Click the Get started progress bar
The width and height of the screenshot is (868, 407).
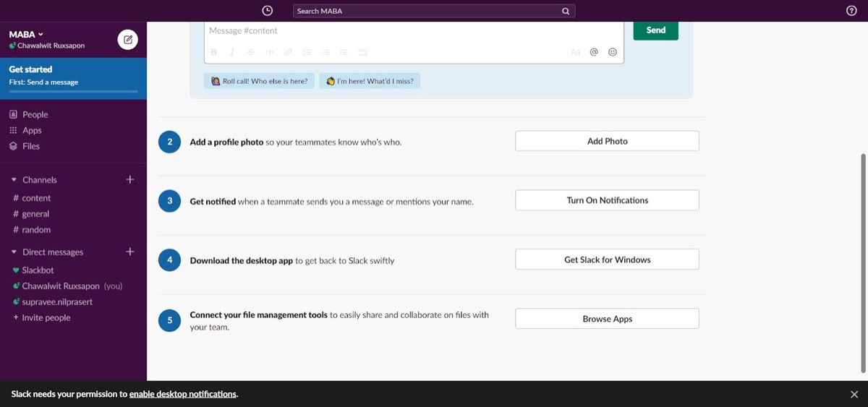73,92
